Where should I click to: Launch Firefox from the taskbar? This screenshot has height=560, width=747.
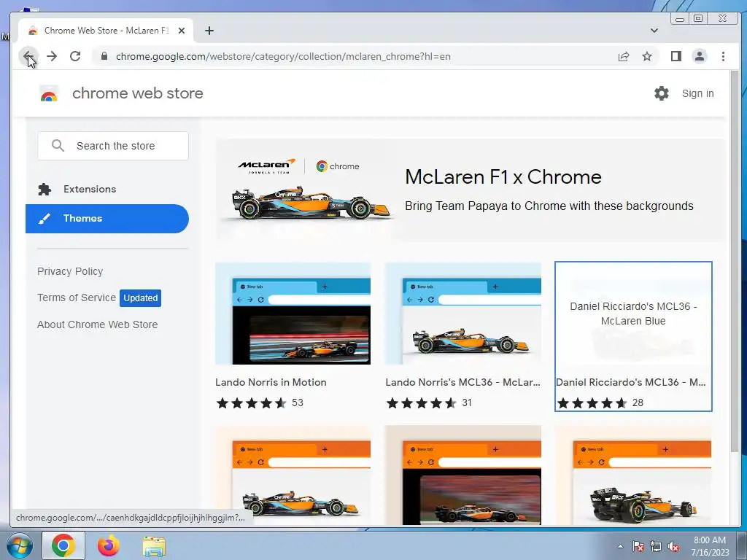click(x=108, y=545)
